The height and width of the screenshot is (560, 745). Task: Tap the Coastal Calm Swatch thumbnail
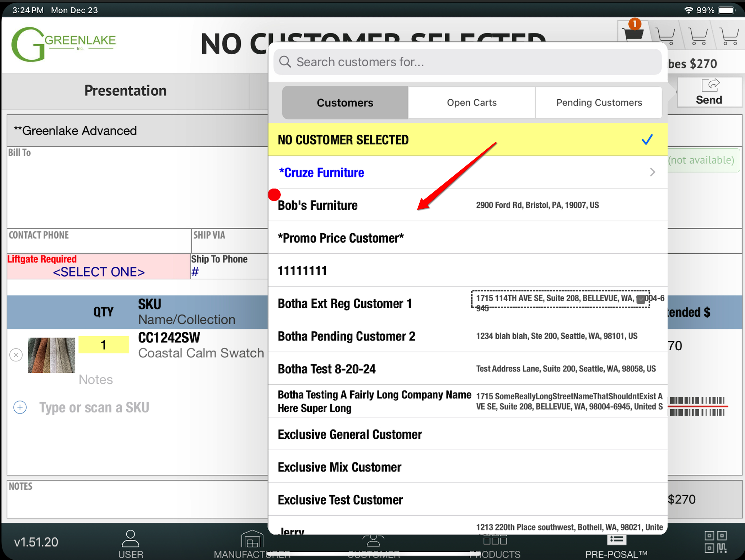coord(51,355)
